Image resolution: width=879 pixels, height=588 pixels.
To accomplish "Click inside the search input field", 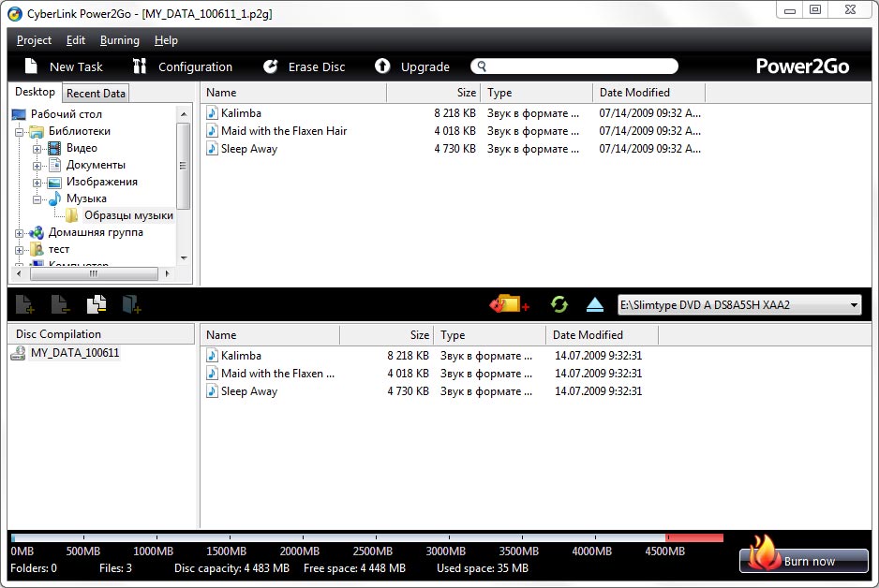I will click(x=574, y=66).
